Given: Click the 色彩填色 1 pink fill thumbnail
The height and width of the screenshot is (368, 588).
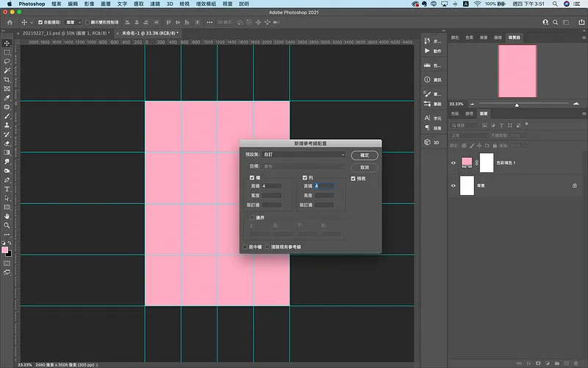Looking at the screenshot, I should (467, 163).
